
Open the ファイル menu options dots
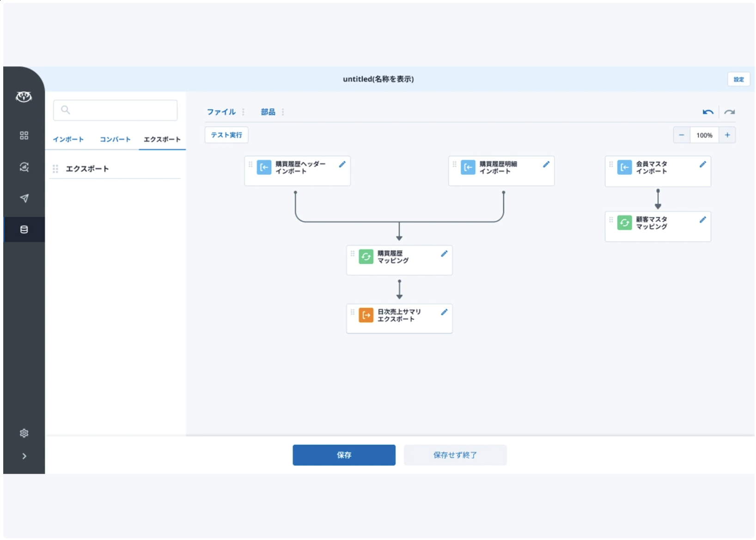tap(244, 112)
